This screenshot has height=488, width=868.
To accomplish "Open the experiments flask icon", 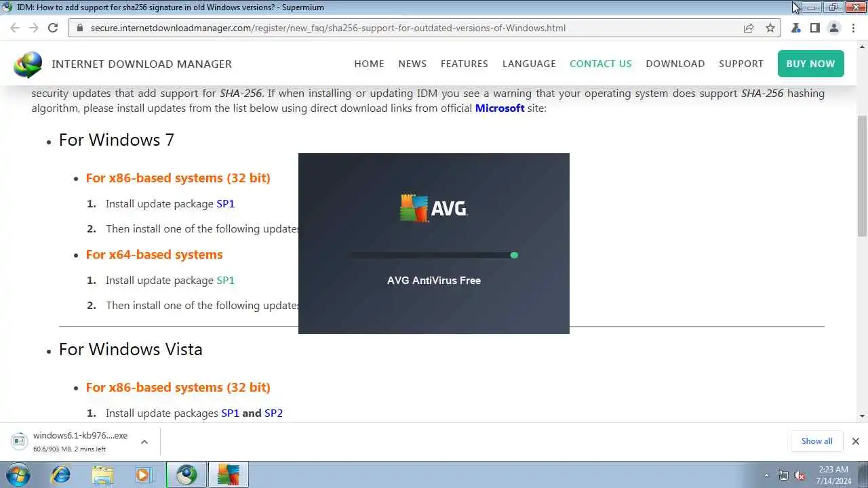I will 796,28.
